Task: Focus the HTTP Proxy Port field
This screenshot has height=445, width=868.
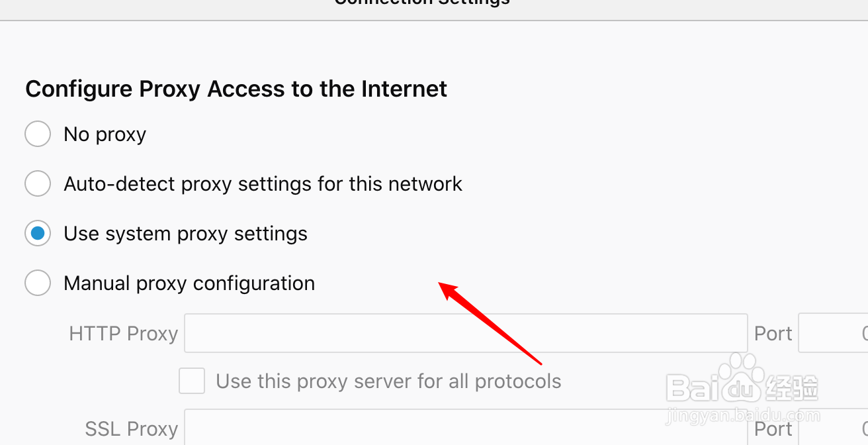Action: [834, 333]
